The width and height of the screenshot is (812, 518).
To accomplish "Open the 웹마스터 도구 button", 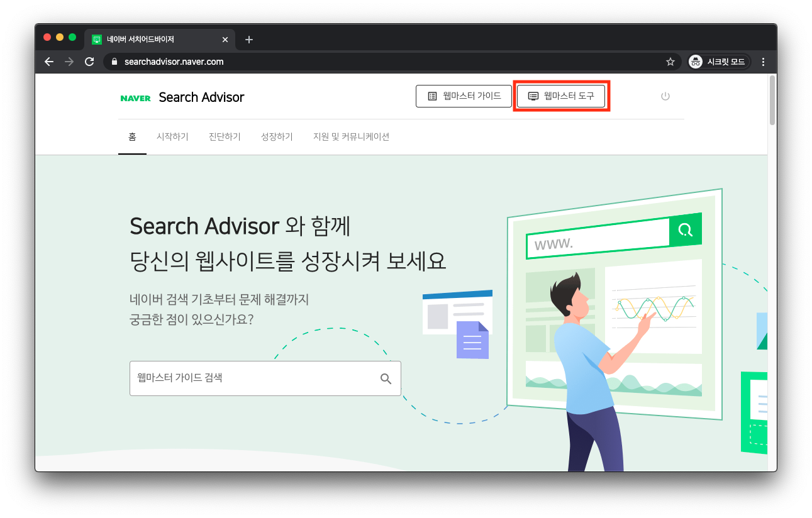I will pyautogui.click(x=560, y=96).
